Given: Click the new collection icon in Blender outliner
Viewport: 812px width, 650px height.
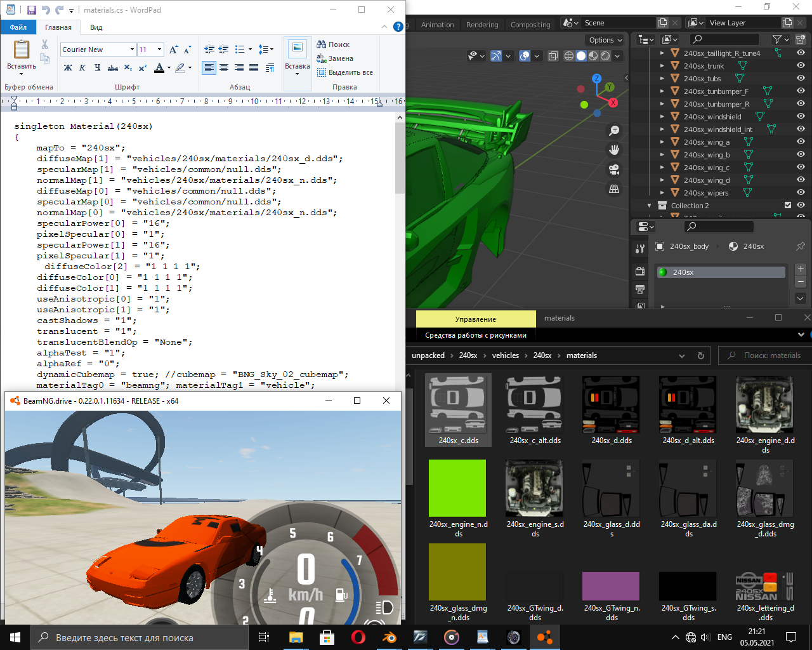Looking at the screenshot, I should (x=799, y=39).
